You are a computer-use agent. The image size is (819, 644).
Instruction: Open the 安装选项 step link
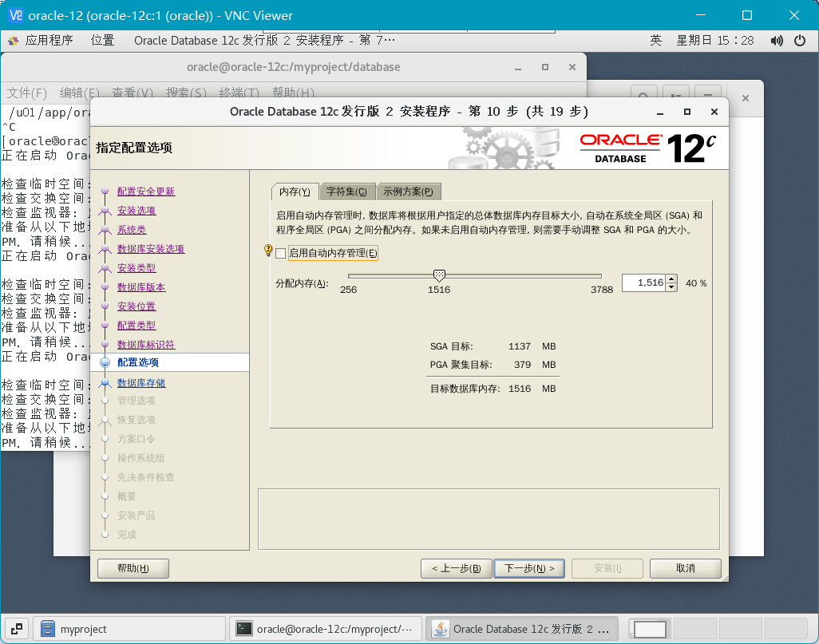(x=136, y=211)
